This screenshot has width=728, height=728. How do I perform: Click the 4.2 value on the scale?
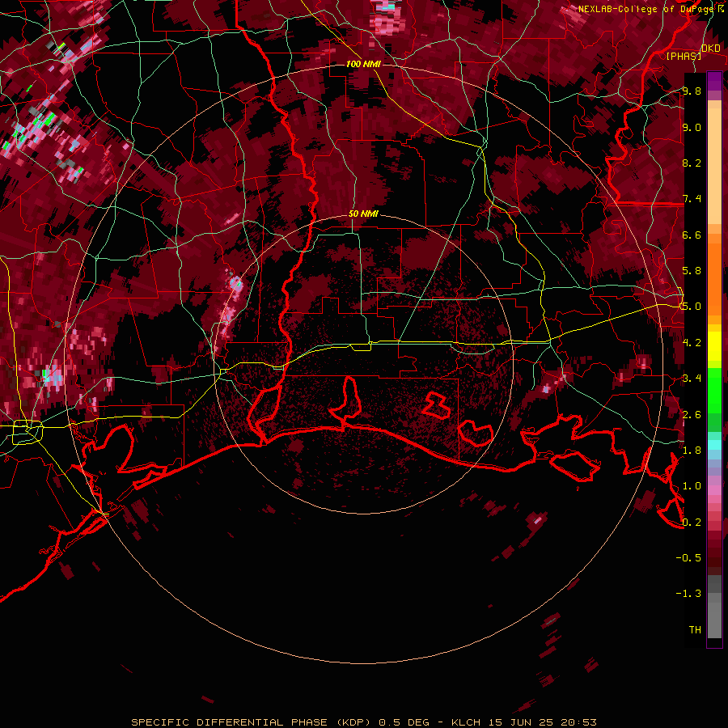point(692,343)
